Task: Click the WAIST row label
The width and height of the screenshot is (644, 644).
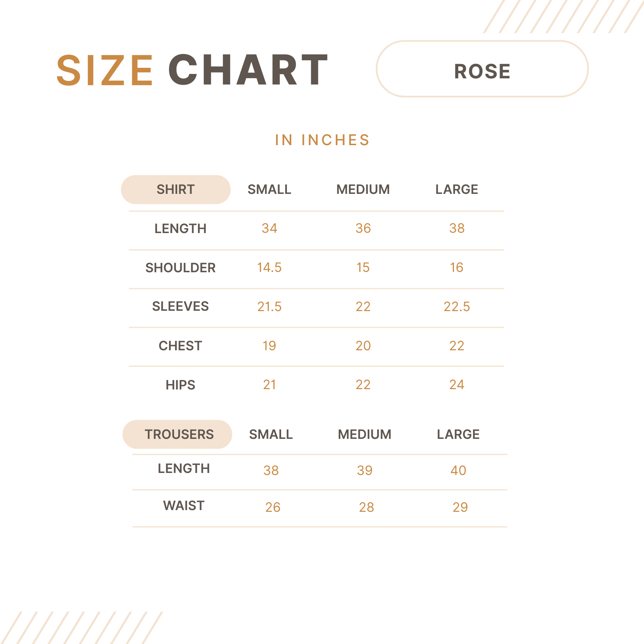Action: click(184, 506)
